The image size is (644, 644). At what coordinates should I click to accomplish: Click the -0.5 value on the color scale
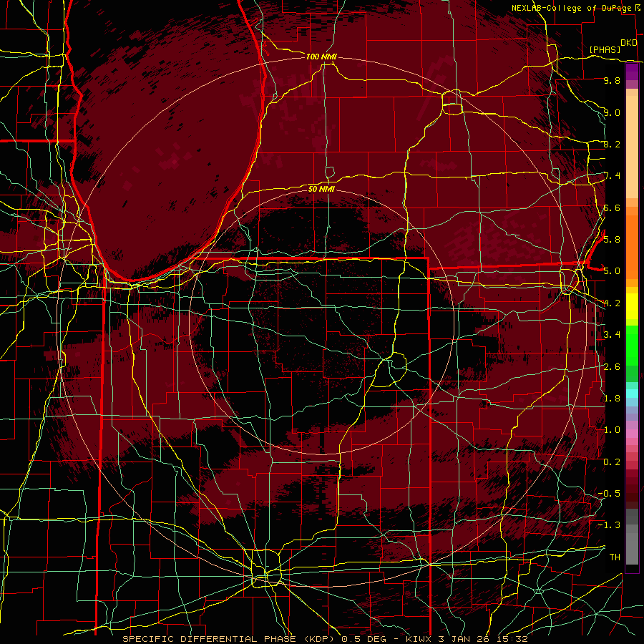610,494
